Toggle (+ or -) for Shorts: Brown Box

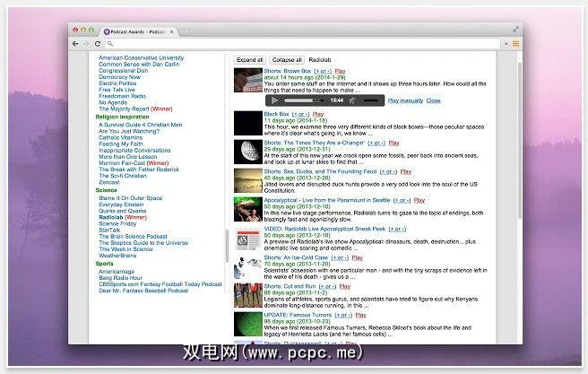pyautogui.click(x=323, y=71)
